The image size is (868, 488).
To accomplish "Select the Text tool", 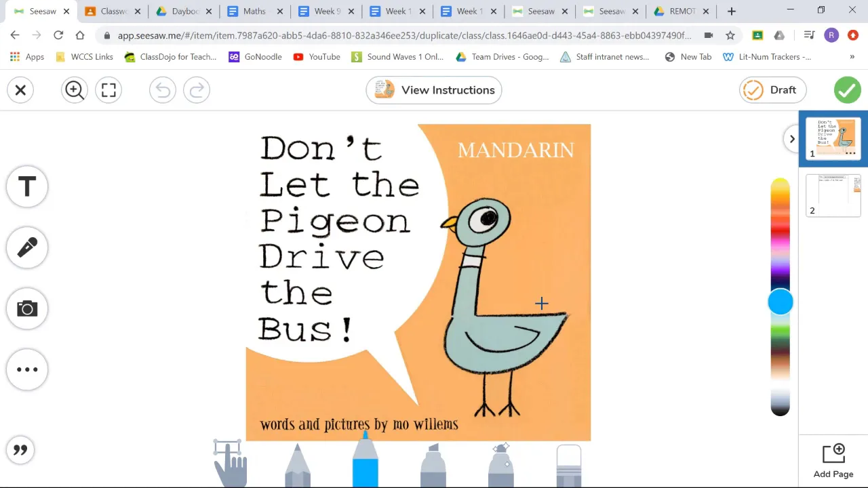I will [x=27, y=186].
